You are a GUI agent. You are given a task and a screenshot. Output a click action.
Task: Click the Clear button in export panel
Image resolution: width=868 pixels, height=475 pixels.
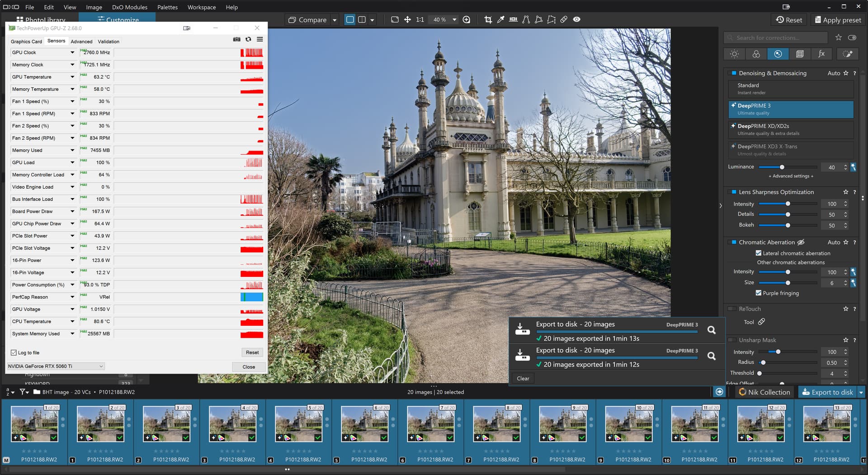523,378
